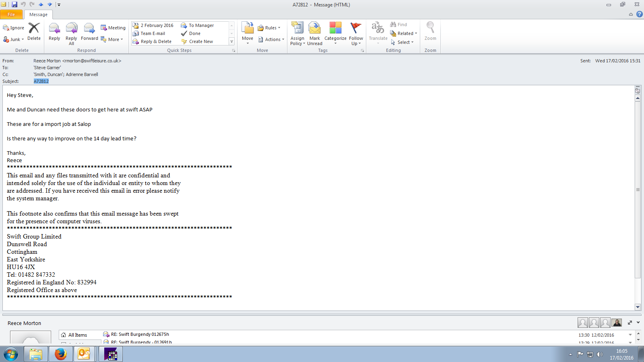Image resolution: width=644 pixels, height=362 pixels.
Task: Open Outlook Help with the question mark
Action: 639,14
